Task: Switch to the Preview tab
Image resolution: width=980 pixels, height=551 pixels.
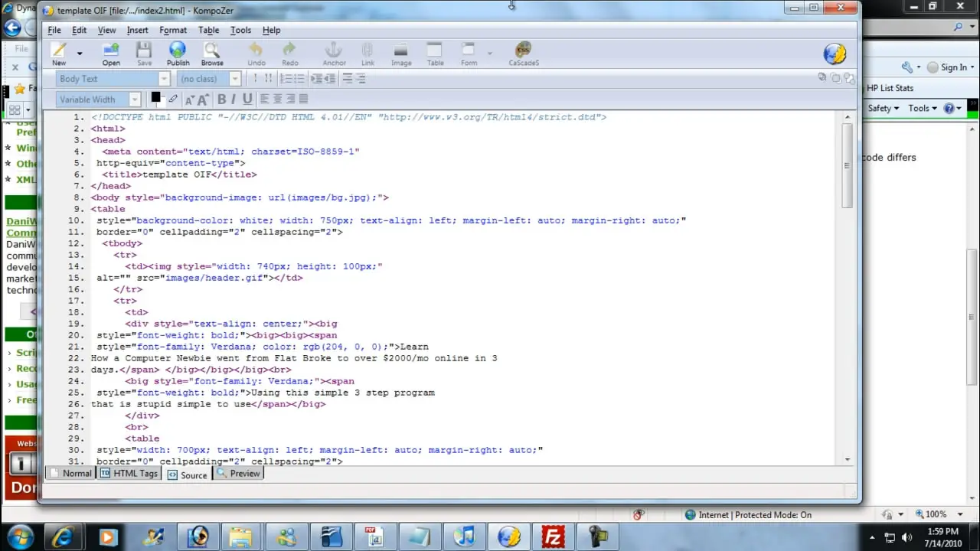Action: point(238,474)
